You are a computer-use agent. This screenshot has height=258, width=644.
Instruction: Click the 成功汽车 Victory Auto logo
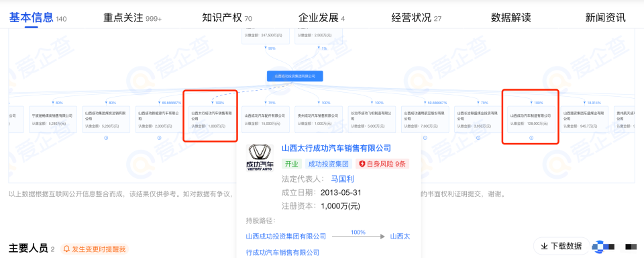260,158
